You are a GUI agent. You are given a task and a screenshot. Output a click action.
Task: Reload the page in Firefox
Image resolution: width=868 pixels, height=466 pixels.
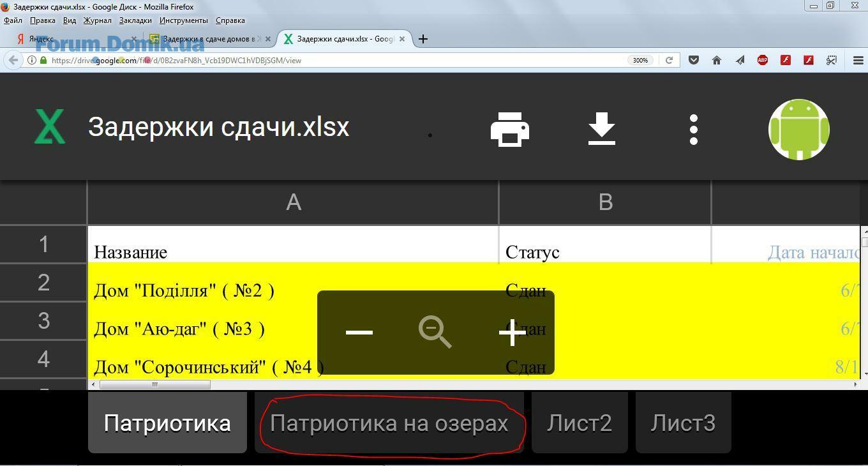669,60
